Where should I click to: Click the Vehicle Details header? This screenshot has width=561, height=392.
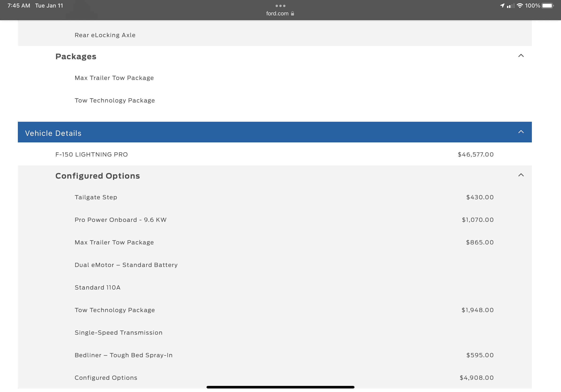tap(275, 132)
